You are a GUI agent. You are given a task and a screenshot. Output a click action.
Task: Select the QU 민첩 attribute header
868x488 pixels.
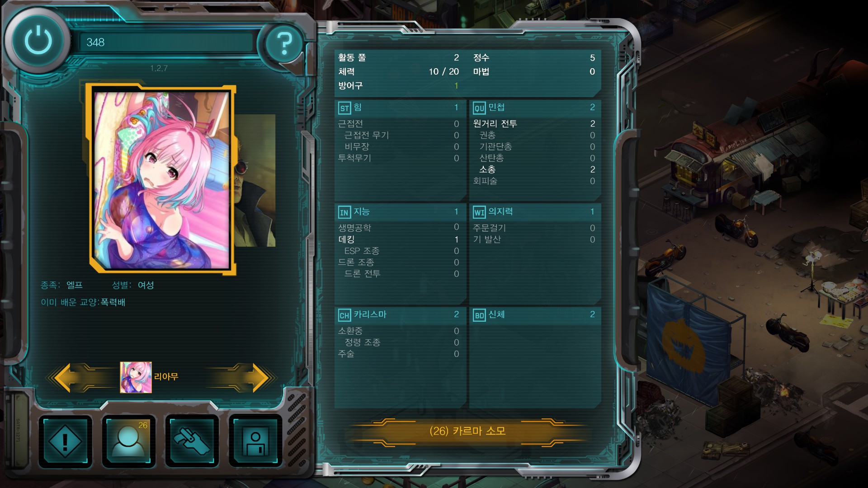(x=535, y=108)
